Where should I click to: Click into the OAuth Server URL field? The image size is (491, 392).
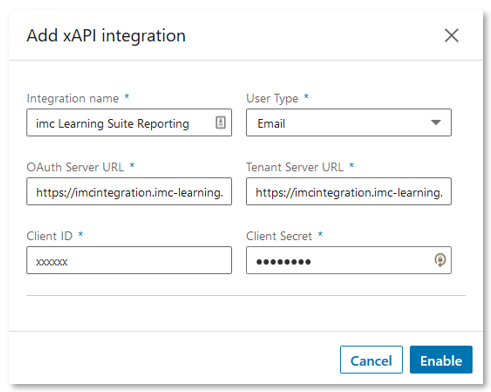[129, 191]
